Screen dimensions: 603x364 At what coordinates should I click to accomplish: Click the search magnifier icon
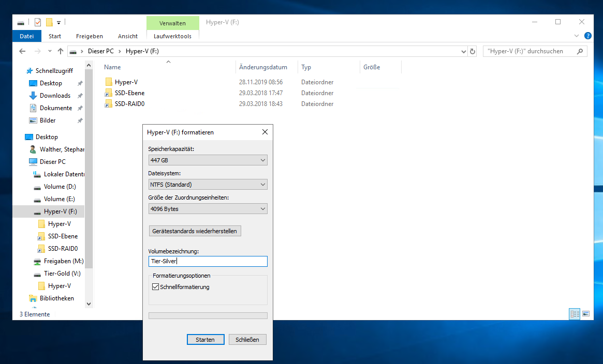pos(580,51)
